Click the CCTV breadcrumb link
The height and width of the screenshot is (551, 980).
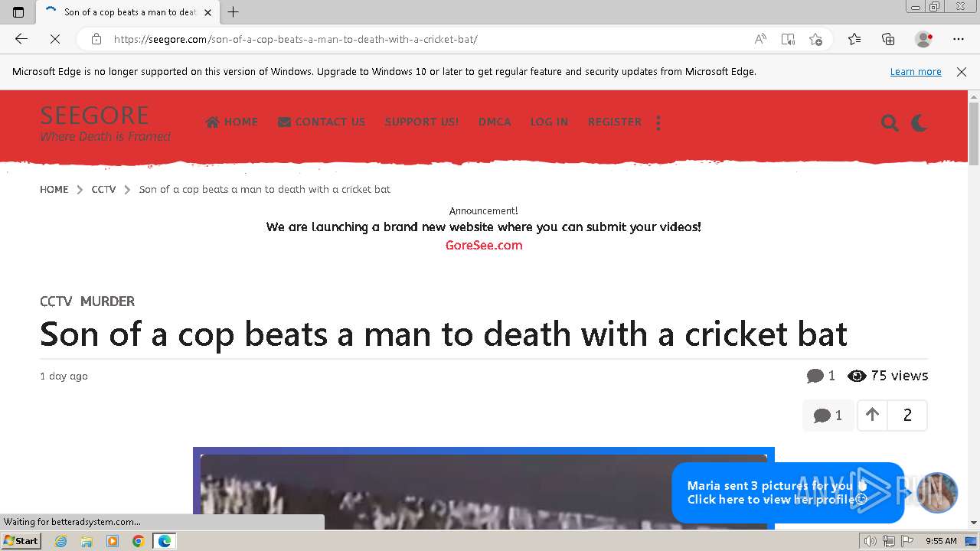pos(103,189)
